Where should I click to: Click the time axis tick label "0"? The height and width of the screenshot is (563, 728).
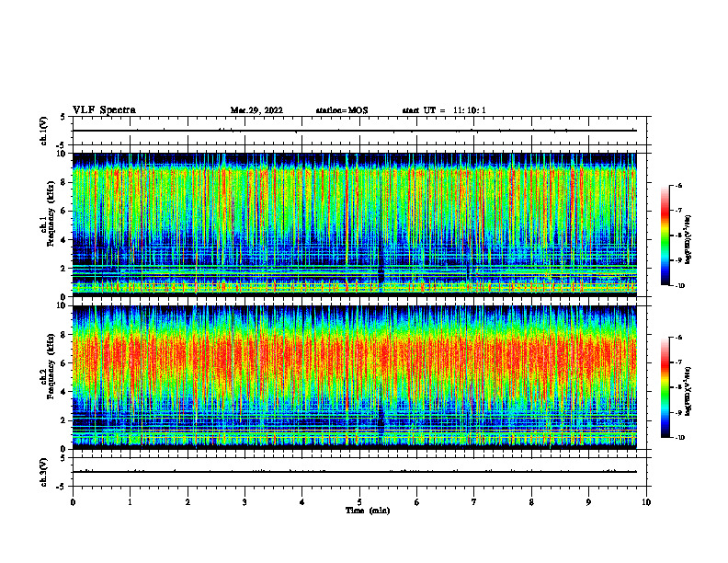pyautogui.click(x=73, y=502)
